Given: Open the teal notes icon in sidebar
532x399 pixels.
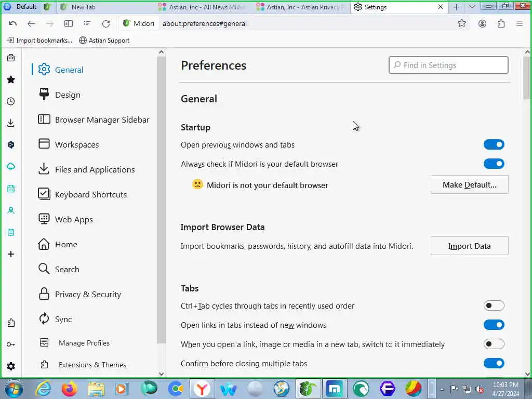Looking at the screenshot, I should [x=11, y=232].
